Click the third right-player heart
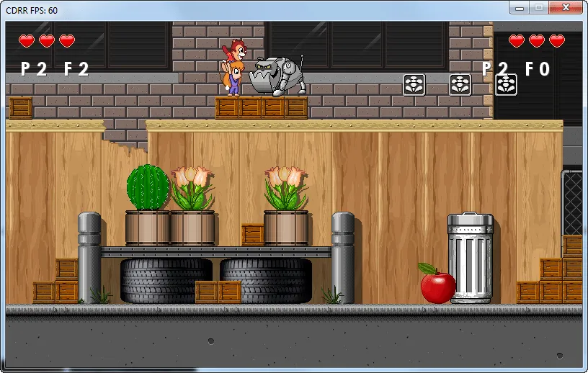Viewport: 588px width, 373px height. (x=557, y=40)
